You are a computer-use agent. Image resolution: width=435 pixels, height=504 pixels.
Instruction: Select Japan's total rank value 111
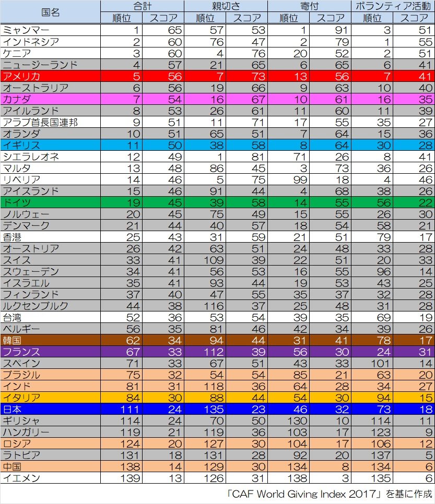click(130, 410)
